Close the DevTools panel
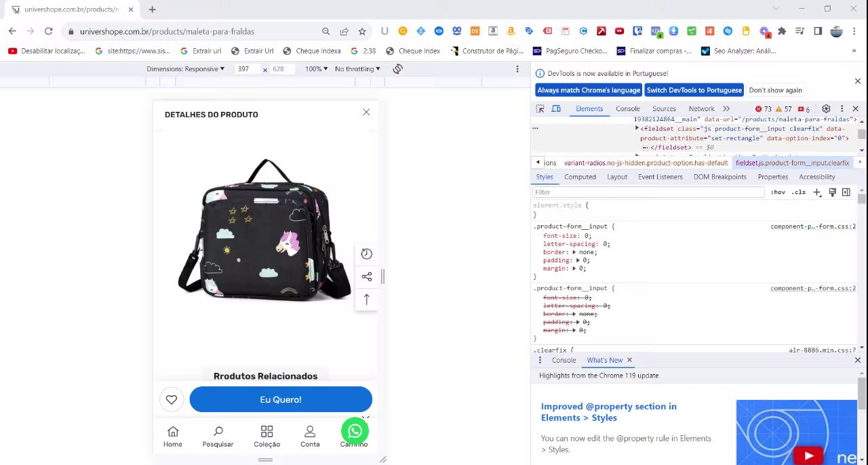Screen dimensions: 868x465 856,108
